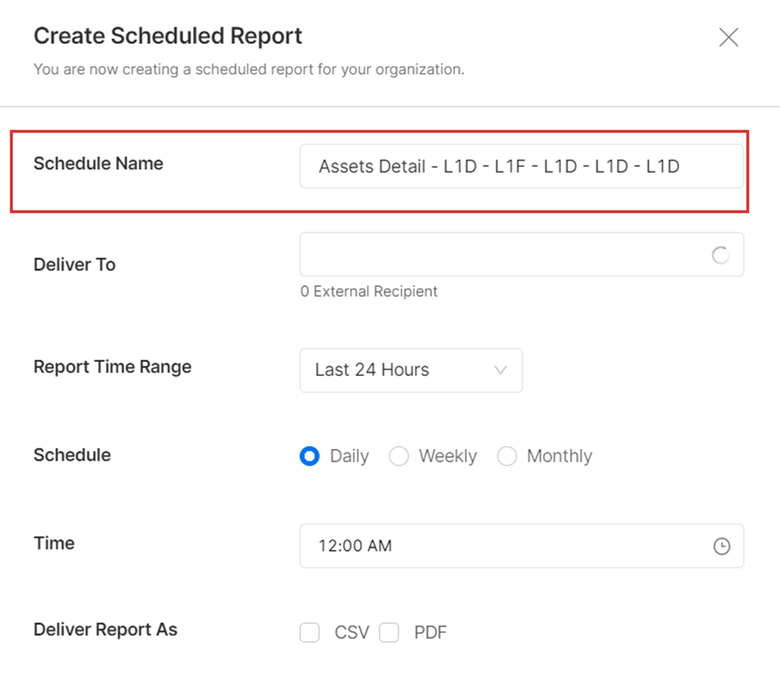Click the 0 External Recipient label

click(368, 291)
